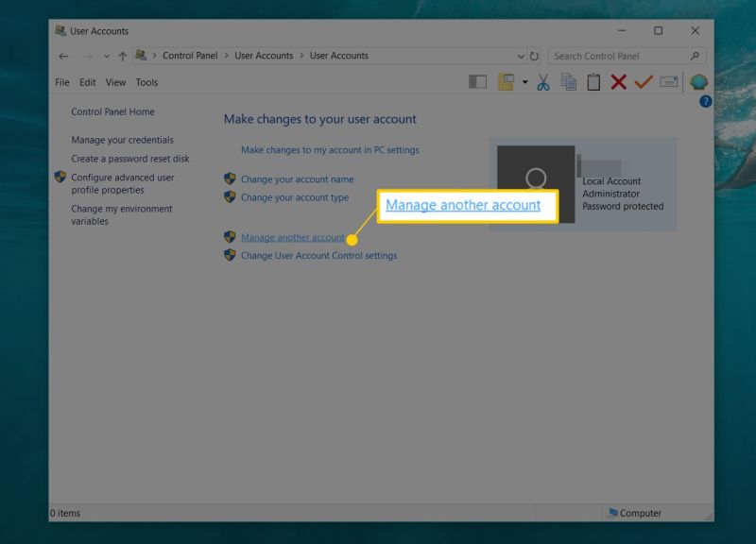Viewport: 756px width, 544px height.
Task: Open Manage another account link
Action: pyautogui.click(x=293, y=238)
